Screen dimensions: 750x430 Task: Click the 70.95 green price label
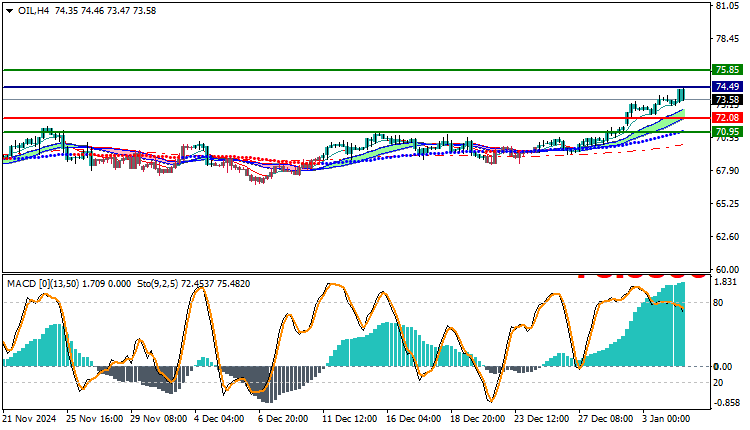727,132
